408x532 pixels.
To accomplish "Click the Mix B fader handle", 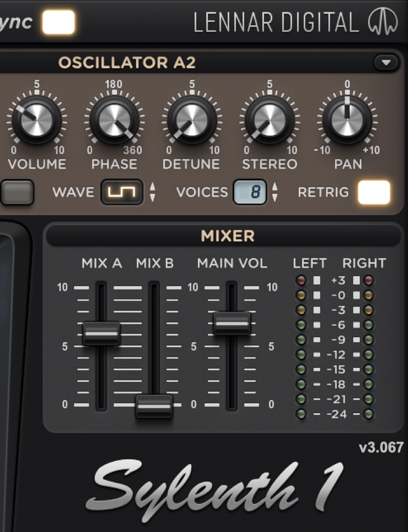I will point(154,406).
